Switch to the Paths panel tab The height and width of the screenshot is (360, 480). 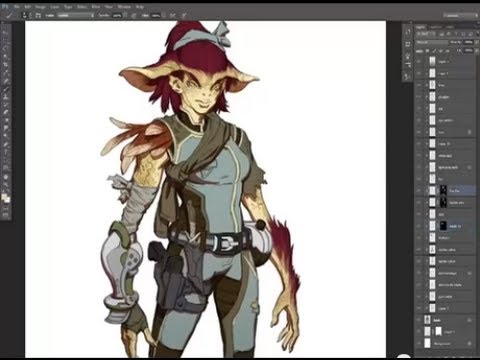[x=450, y=27]
